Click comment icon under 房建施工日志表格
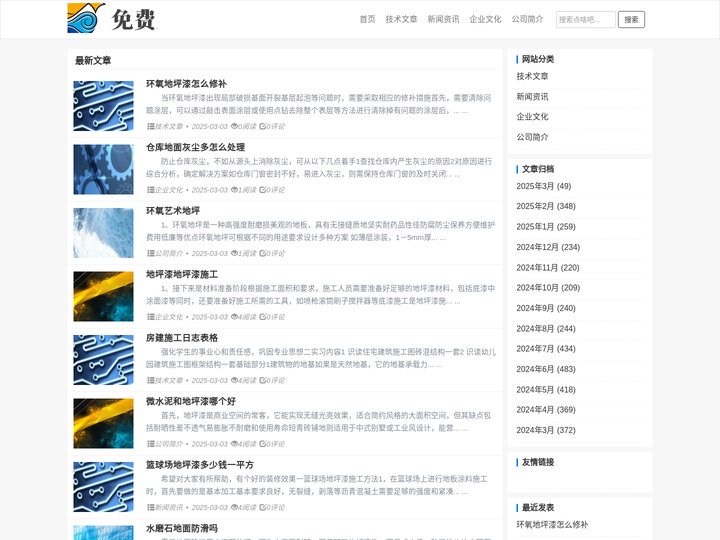Image resolution: width=720 pixels, height=540 pixels. (263, 380)
